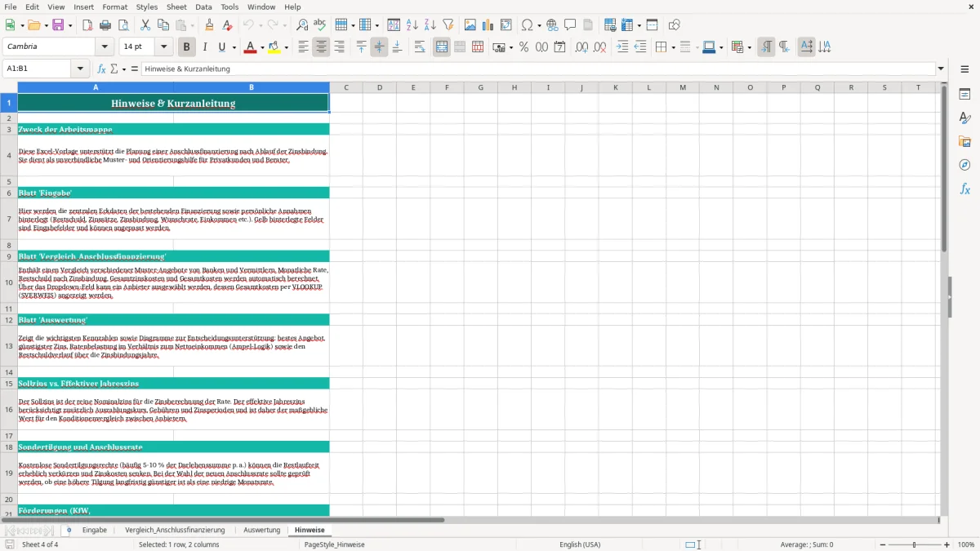
Task: Insert a hyperlink
Action: tap(553, 25)
